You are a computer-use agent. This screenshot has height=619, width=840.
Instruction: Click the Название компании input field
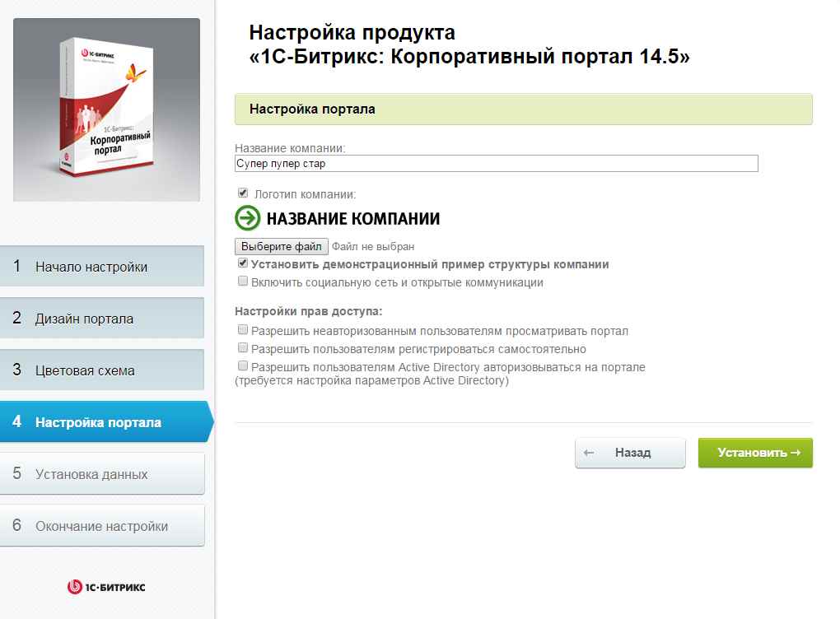tap(496, 163)
